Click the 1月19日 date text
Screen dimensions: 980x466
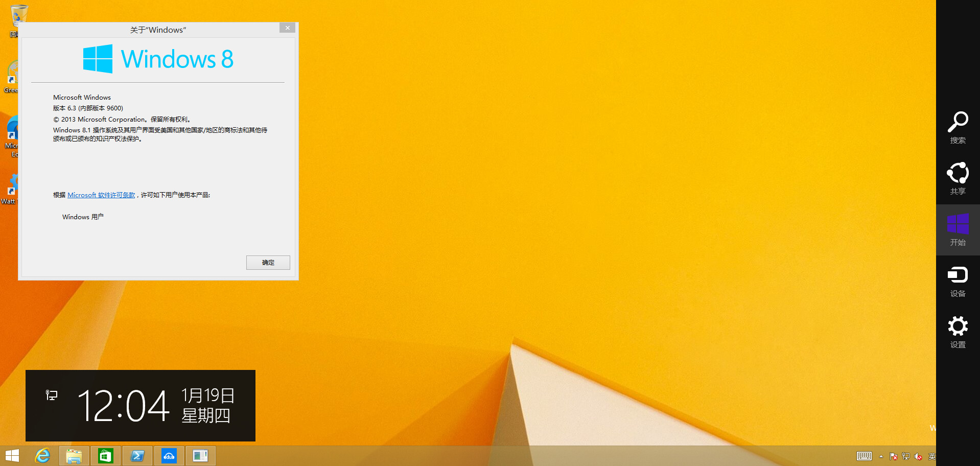point(208,395)
